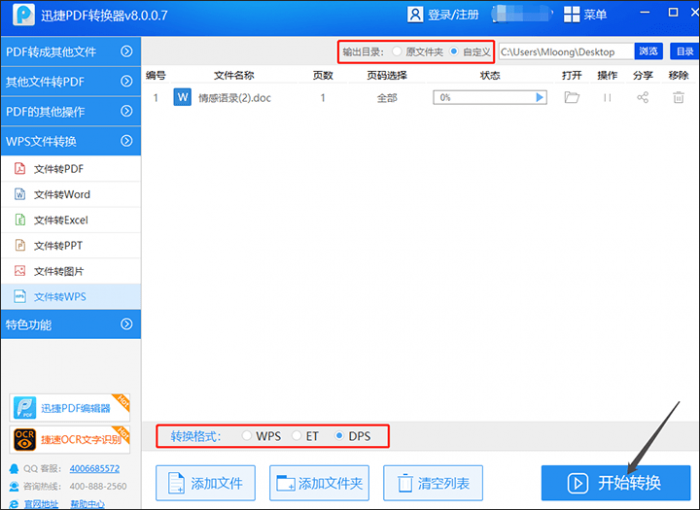The height and width of the screenshot is (510, 700).
Task: Click the image icon beside 文件转图片
Action: point(20,271)
